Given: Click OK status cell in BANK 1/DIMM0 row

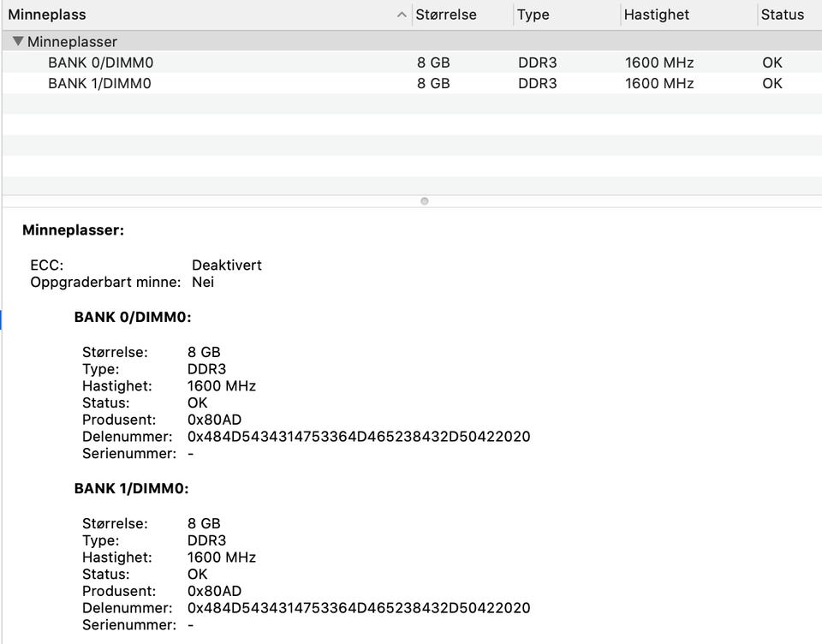Looking at the screenshot, I should pyautogui.click(x=772, y=83).
